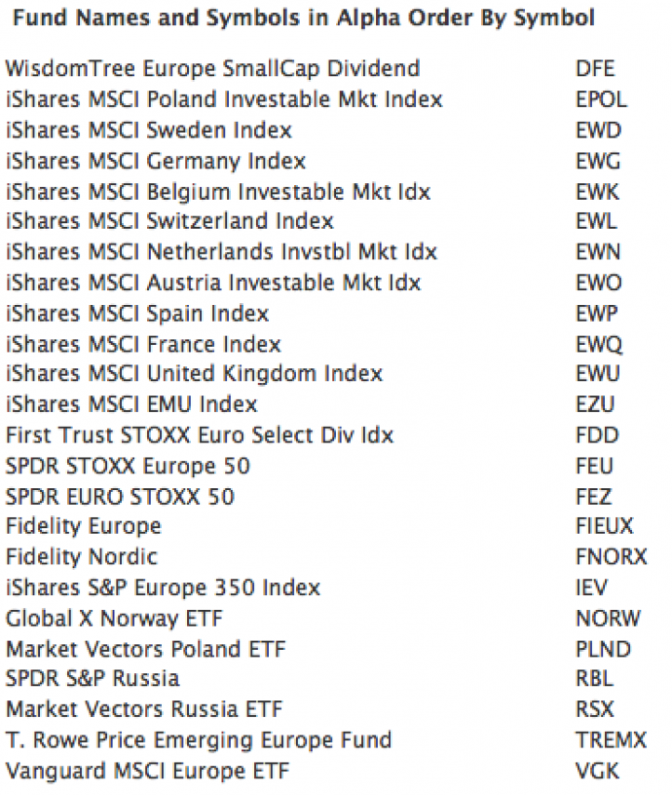Select the iShares MSCI Spain Index name
Screen dimensions: 672x795
137,314
